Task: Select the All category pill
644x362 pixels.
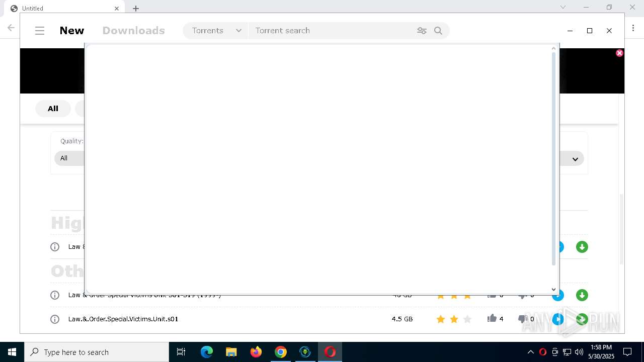Action: pyautogui.click(x=53, y=109)
